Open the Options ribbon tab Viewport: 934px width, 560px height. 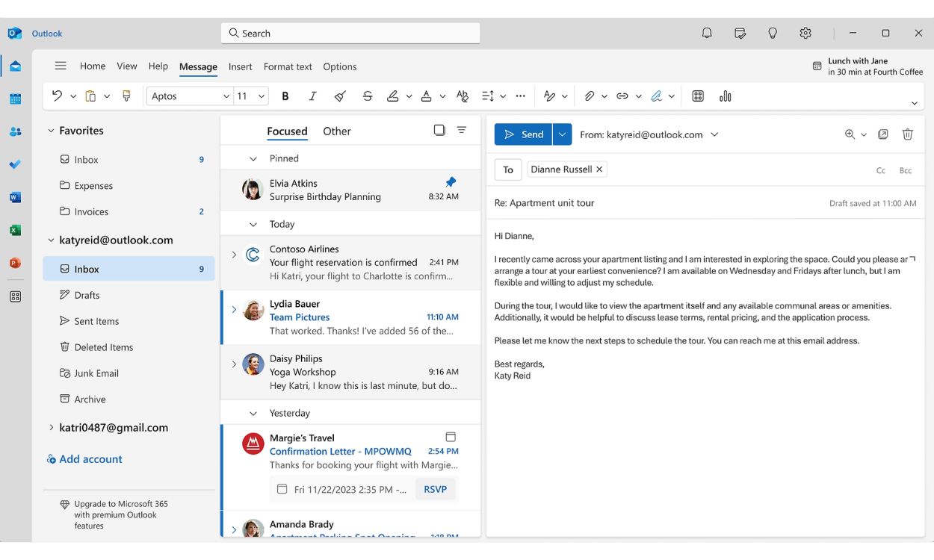[x=340, y=66]
